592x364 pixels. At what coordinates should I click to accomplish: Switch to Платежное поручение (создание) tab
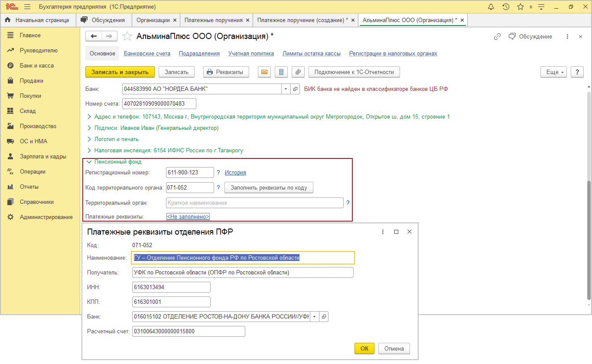coord(306,20)
